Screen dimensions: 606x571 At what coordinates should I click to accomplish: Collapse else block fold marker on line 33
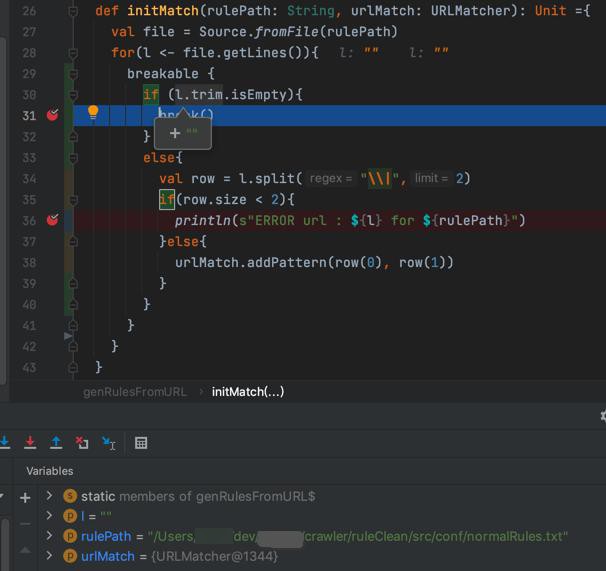click(73, 158)
